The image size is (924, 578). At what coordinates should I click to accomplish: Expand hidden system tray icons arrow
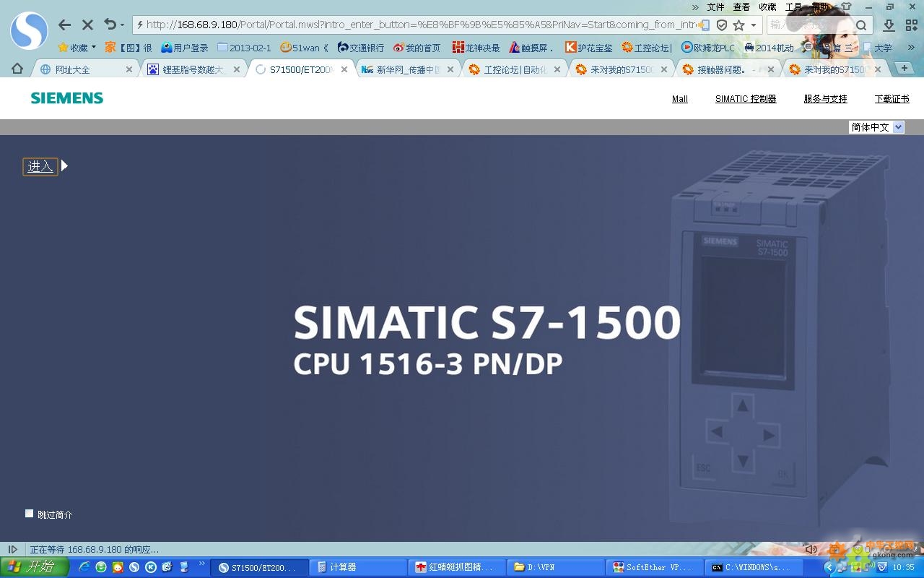pyautogui.click(x=829, y=568)
